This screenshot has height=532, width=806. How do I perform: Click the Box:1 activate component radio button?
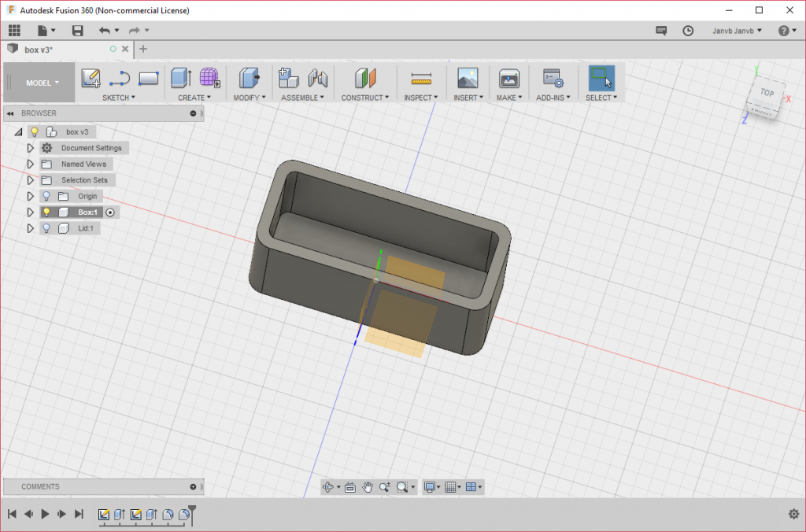tap(110, 212)
